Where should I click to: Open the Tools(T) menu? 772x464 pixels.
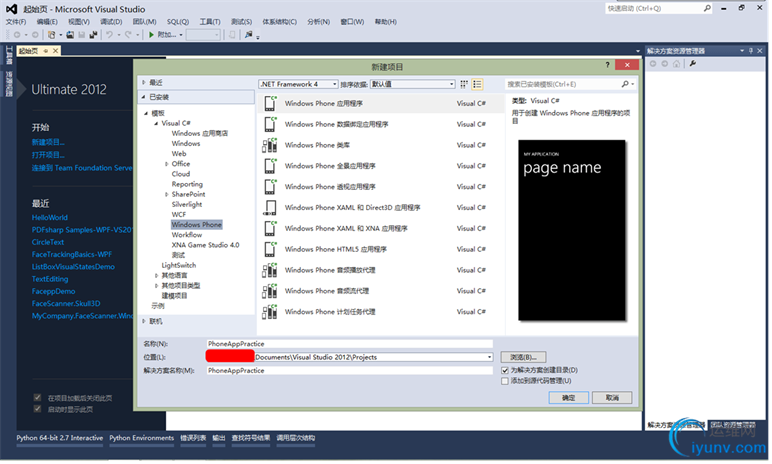click(x=210, y=22)
